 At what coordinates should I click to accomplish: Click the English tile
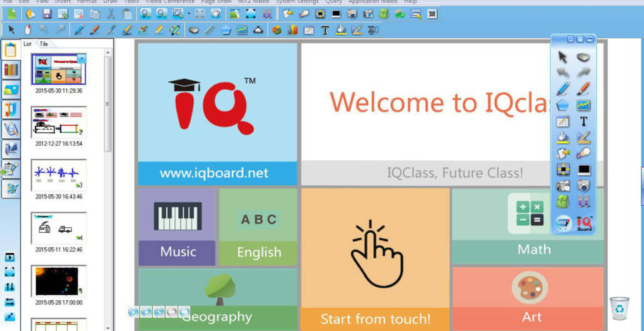tap(258, 227)
